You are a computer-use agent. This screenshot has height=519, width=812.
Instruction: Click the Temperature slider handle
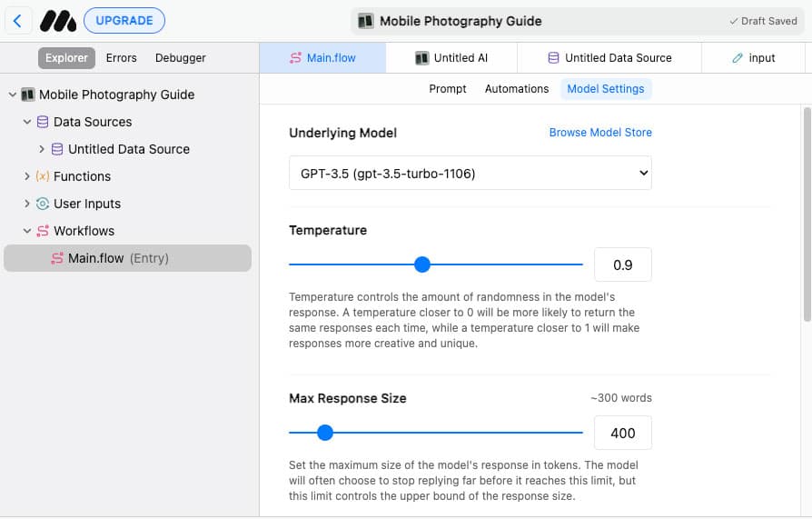click(421, 264)
